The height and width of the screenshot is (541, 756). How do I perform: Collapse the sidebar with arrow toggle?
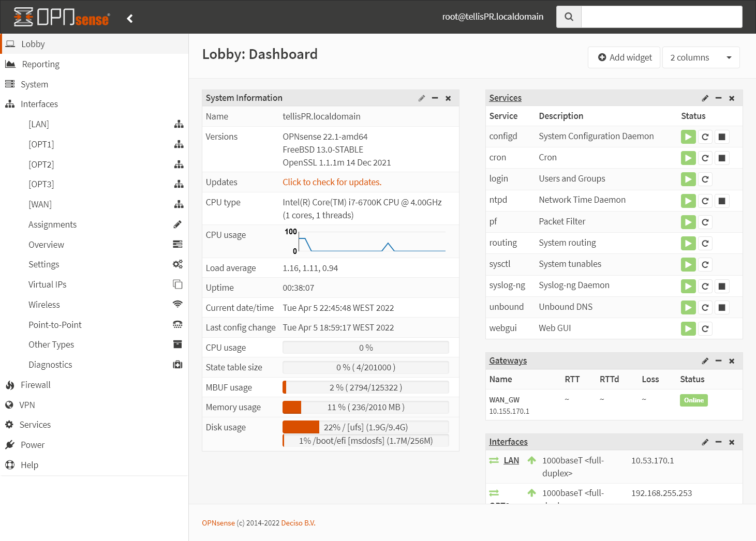pyautogui.click(x=130, y=19)
